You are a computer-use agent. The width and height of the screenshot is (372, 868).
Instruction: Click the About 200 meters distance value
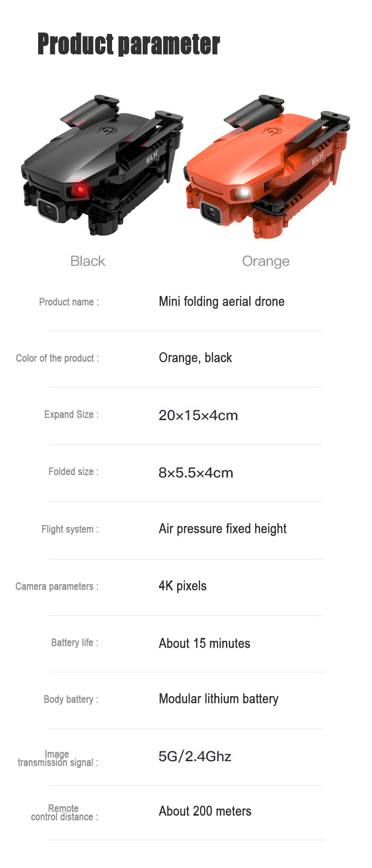pos(205,811)
